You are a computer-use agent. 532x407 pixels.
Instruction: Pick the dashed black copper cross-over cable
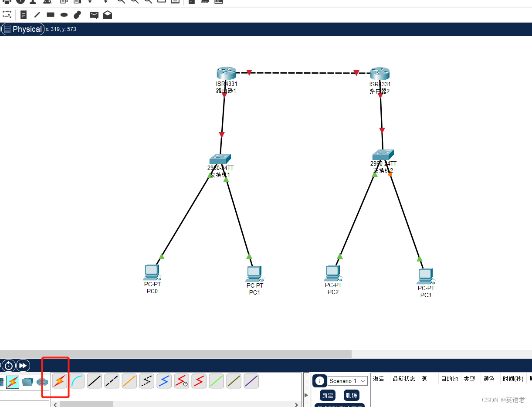coord(112,381)
